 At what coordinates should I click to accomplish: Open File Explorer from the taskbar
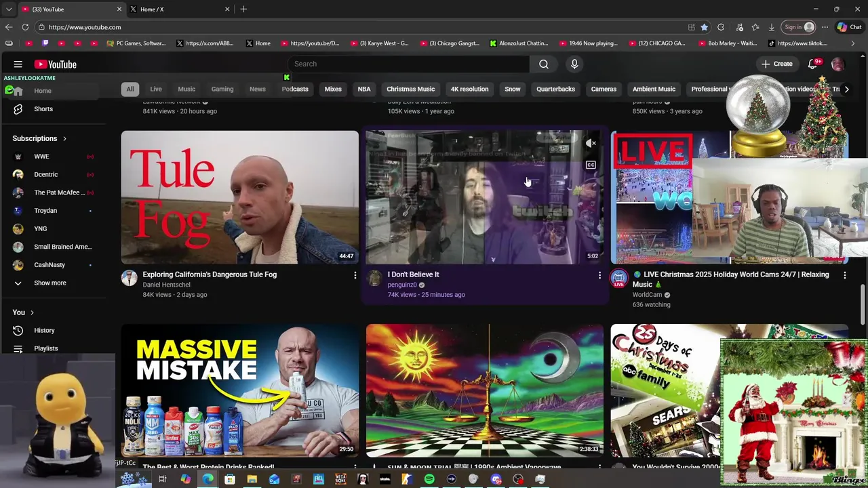[x=252, y=479]
